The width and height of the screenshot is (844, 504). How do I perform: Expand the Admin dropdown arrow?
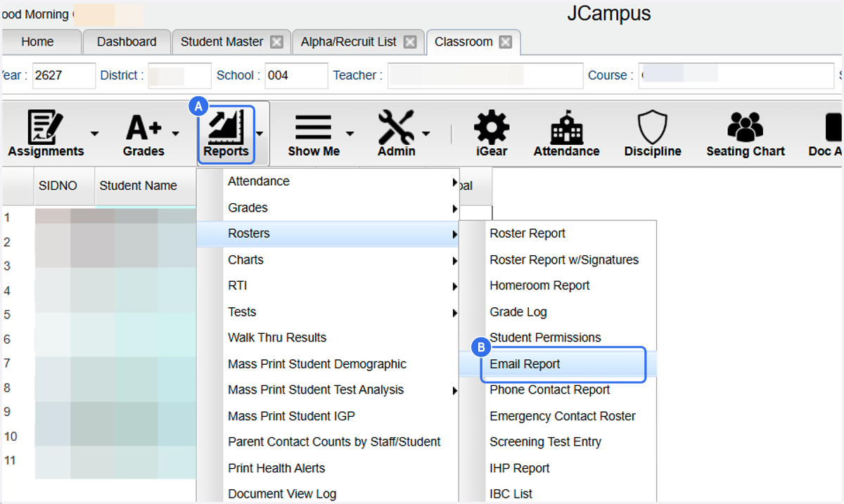click(x=426, y=133)
